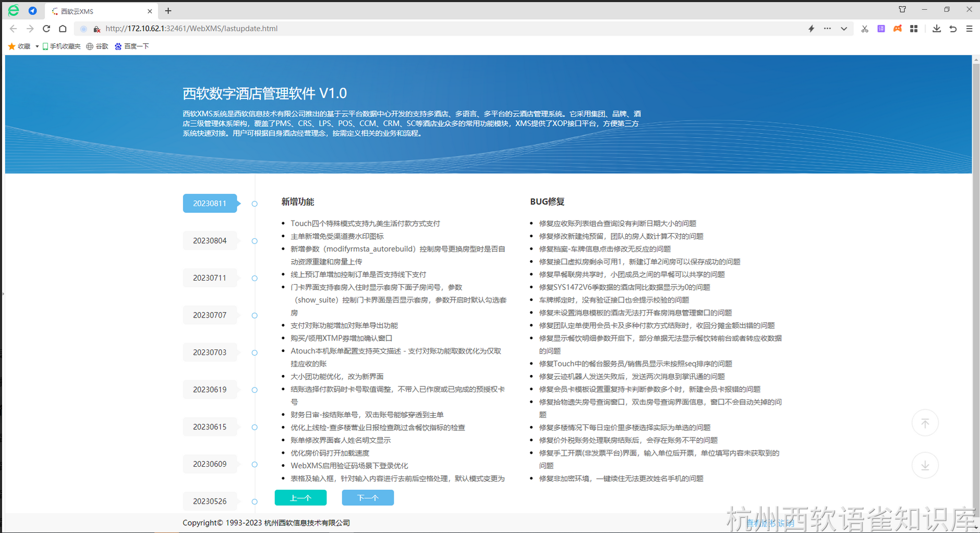Select version 20230609 in timeline
This screenshot has width=980, height=533.
tap(210, 464)
